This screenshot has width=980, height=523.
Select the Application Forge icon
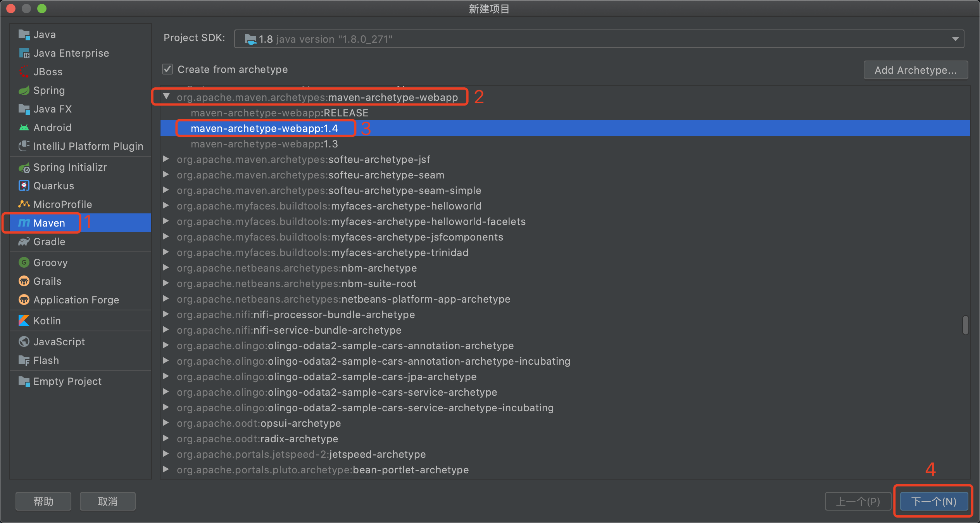[x=24, y=300]
